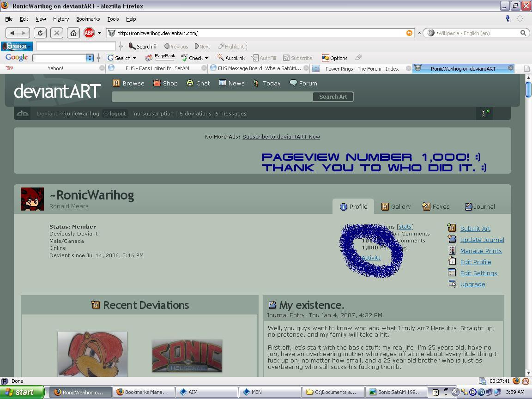Click the Upgrade link

[472, 284]
